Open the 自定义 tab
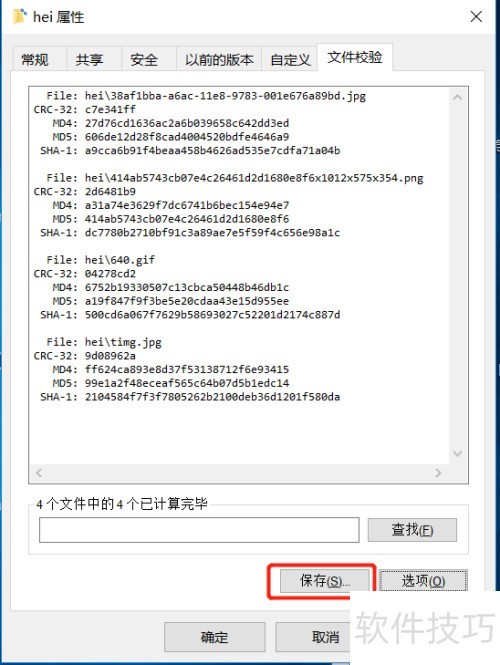This screenshot has height=665, width=500. tap(290, 59)
